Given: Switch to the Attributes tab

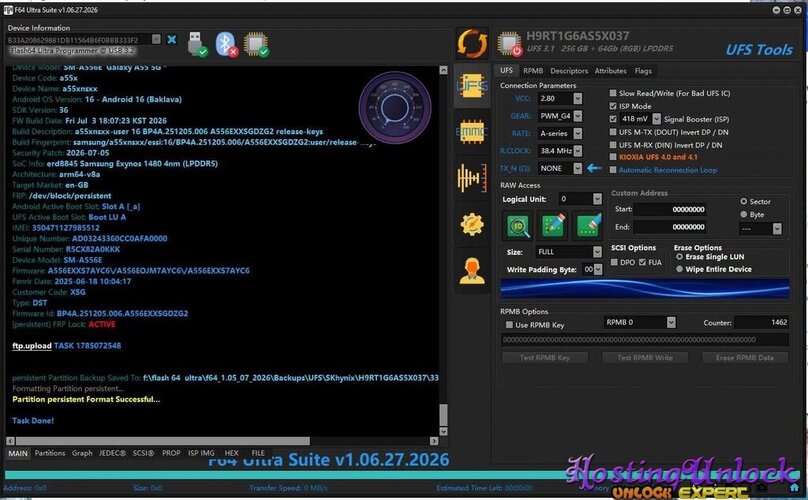Looking at the screenshot, I should [611, 71].
